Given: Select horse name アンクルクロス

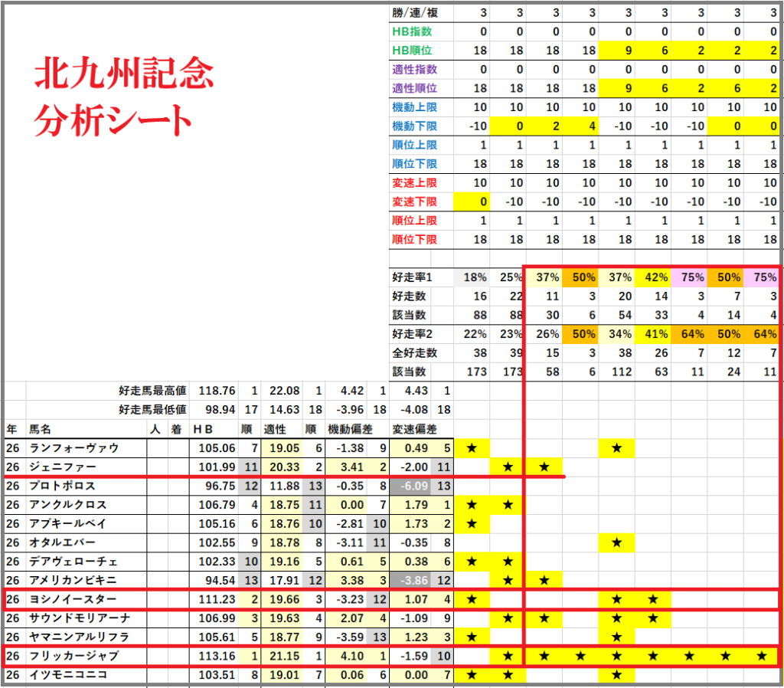Looking at the screenshot, I should tap(68, 505).
